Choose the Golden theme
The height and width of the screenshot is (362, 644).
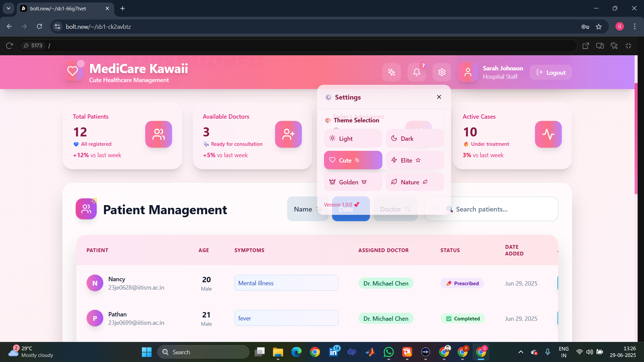353,182
